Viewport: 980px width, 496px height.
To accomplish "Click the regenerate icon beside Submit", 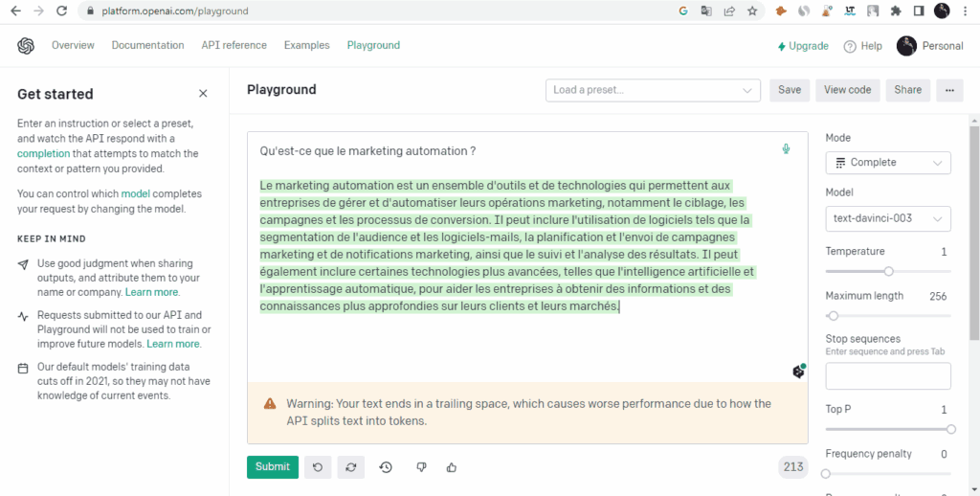I will 351,467.
